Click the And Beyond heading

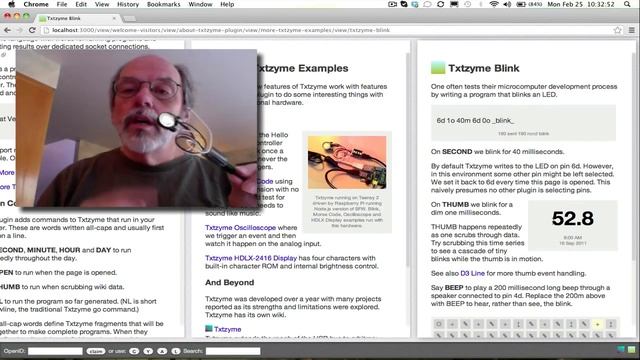(x=229, y=282)
